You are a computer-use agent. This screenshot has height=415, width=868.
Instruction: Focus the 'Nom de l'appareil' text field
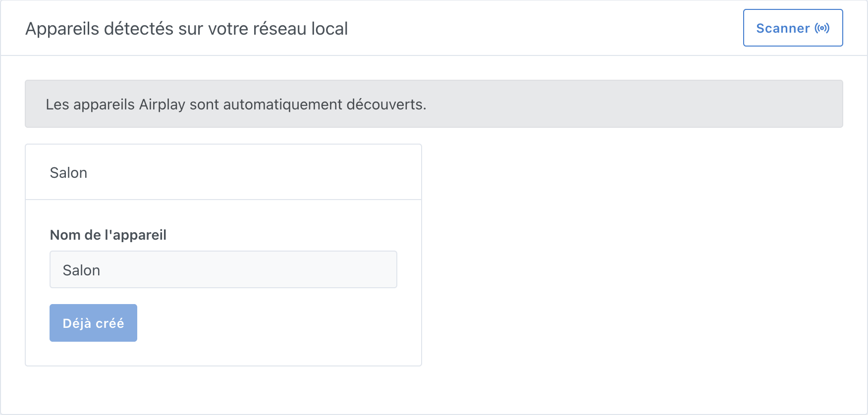point(223,269)
